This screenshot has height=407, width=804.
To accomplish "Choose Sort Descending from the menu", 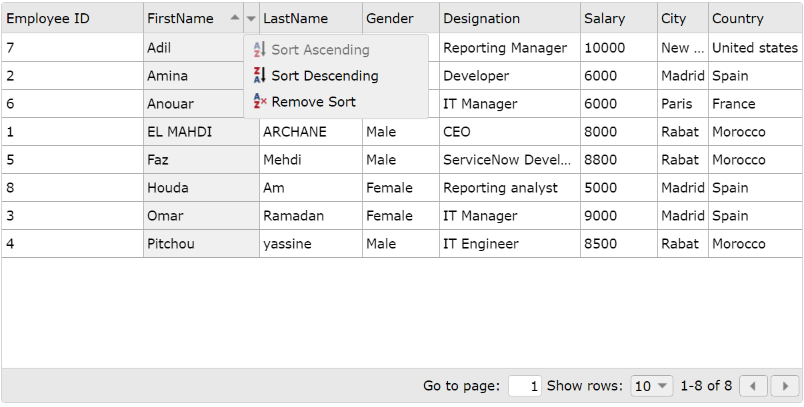I will [x=324, y=75].
